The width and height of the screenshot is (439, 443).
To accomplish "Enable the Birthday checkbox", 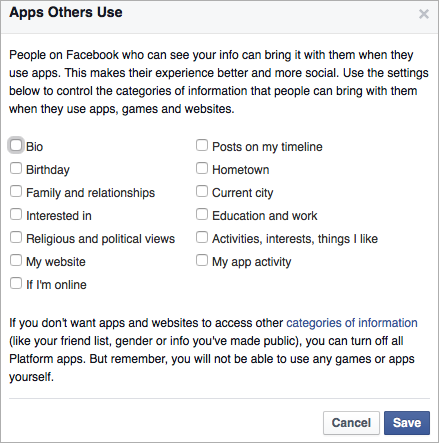I will pyautogui.click(x=16, y=168).
